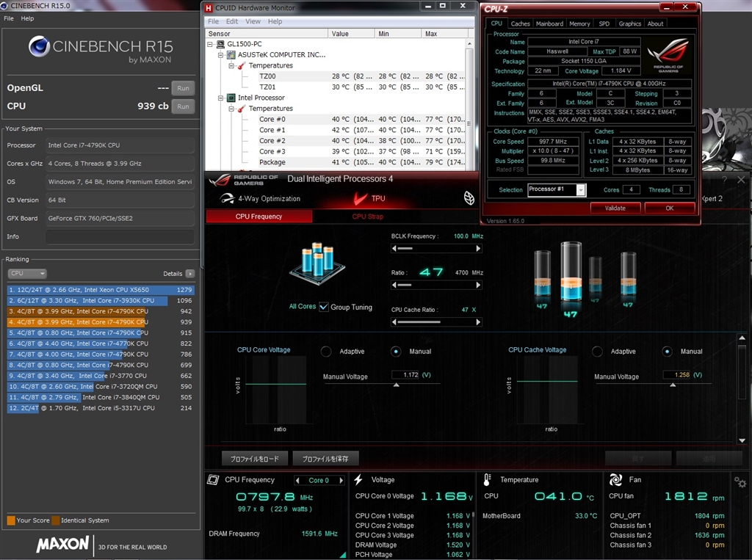Click the GL1500-PC computer icon in Hardware Monitor

[220, 44]
